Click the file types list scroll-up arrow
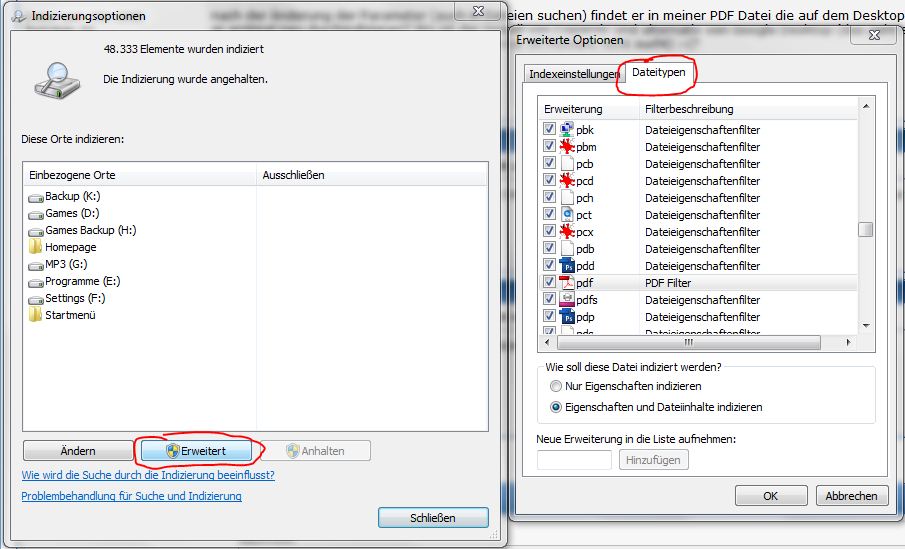Screen dimensions: 905x549 coord(866,106)
